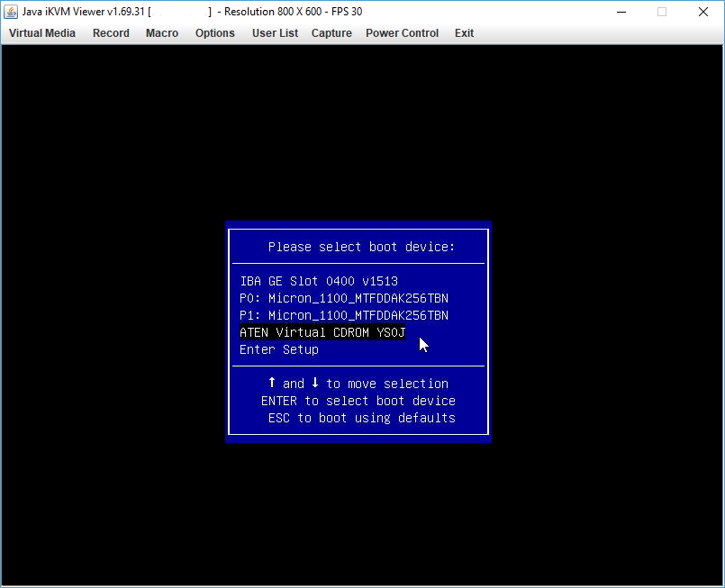Click the 'to move selection' hint text
The image size is (725, 588).
(x=387, y=384)
